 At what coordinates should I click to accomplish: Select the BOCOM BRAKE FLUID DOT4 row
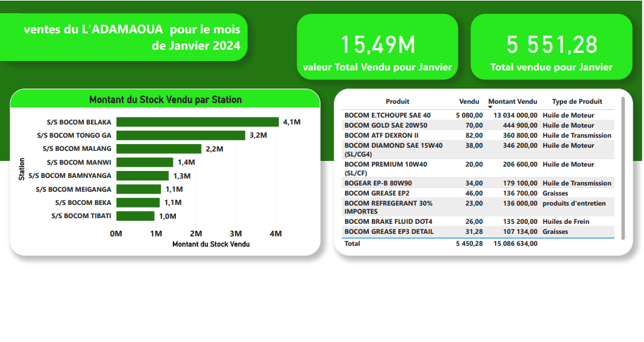[478, 221]
